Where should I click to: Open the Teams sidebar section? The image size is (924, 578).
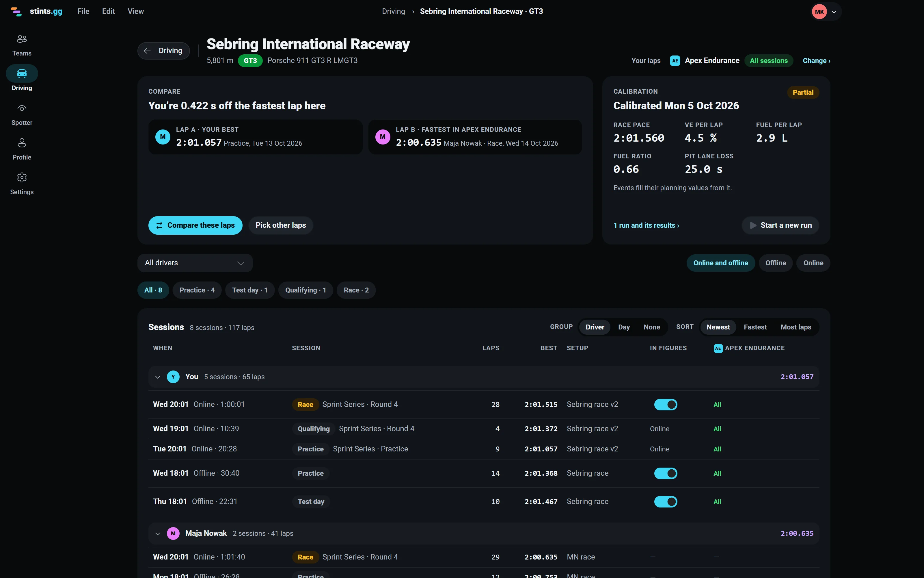click(22, 45)
